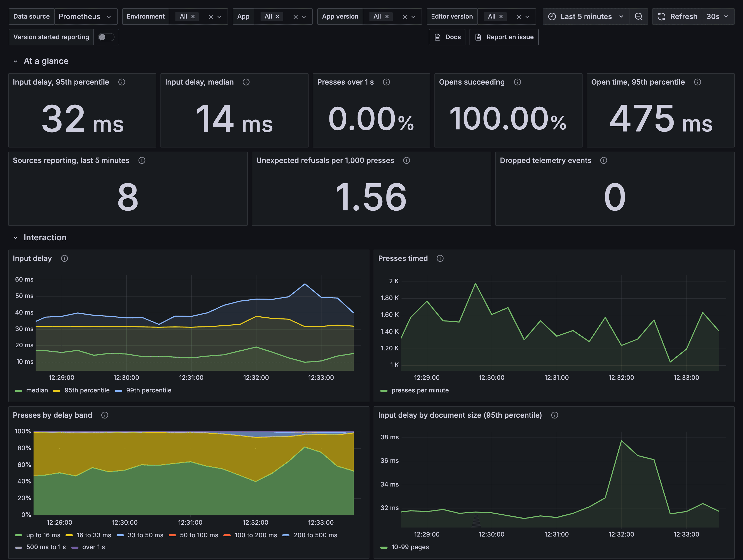Toggle the Version started reporting switch
Screen dimensions: 743x560
(106, 37)
